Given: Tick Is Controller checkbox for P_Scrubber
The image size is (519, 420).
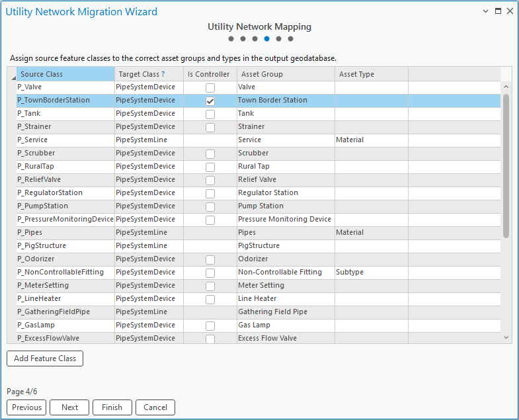Looking at the screenshot, I should click(210, 154).
